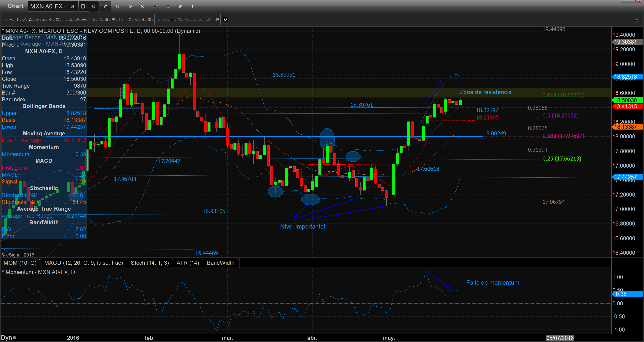Viewport: 644px width, 342px height.
Task: Select the Fibonacci circles tool
Action: 100,20
